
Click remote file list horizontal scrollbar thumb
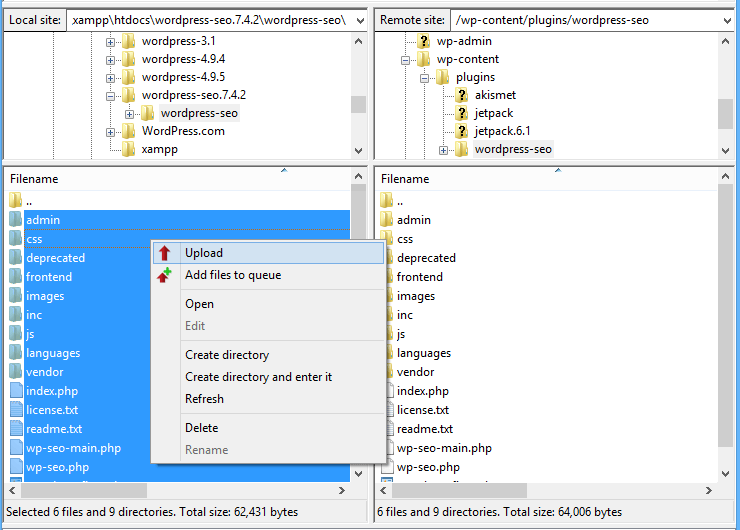pos(459,490)
